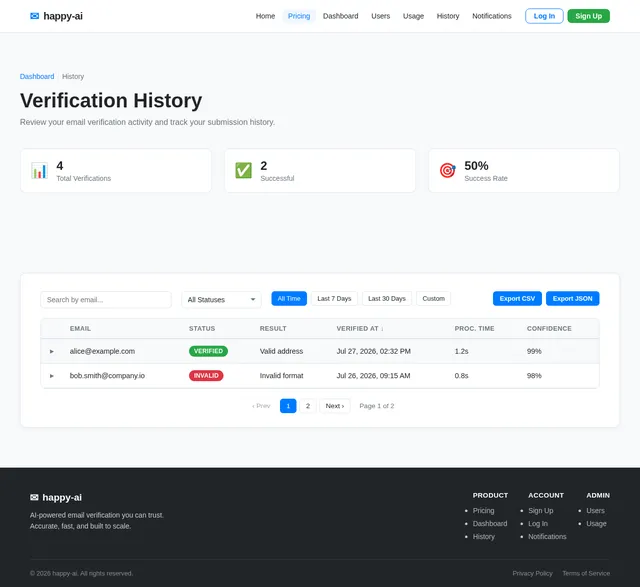Click the envelope logo icon in header

pyautogui.click(x=35, y=16)
